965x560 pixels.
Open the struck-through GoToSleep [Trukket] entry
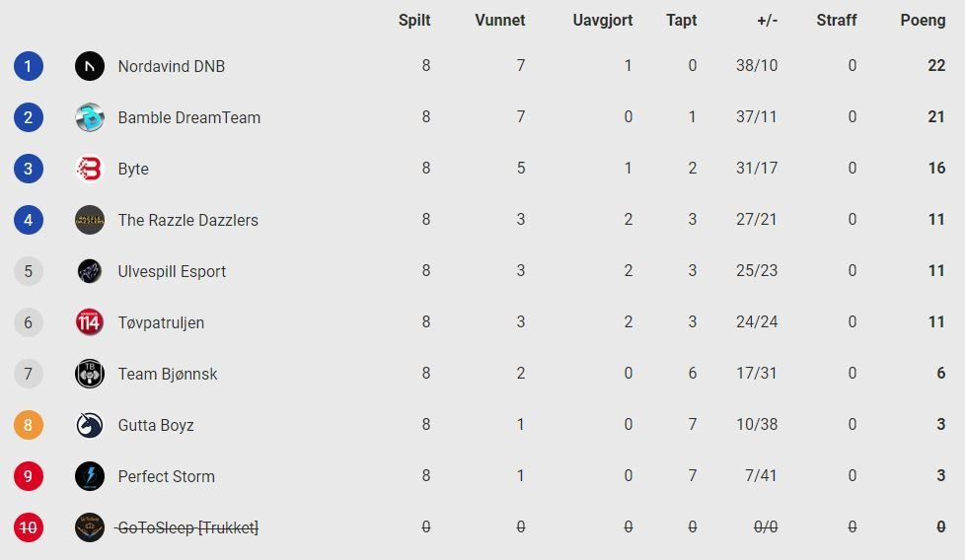pos(187,527)
